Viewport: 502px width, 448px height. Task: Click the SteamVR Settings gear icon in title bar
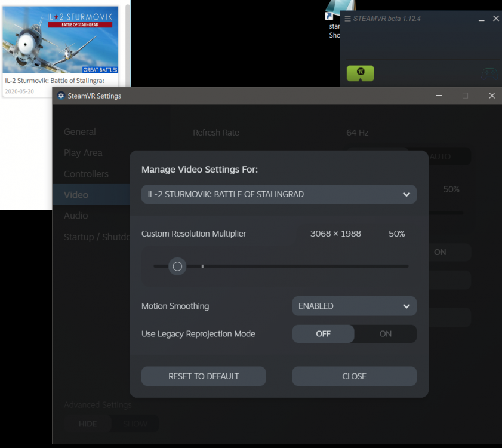[x=61, y=96]
